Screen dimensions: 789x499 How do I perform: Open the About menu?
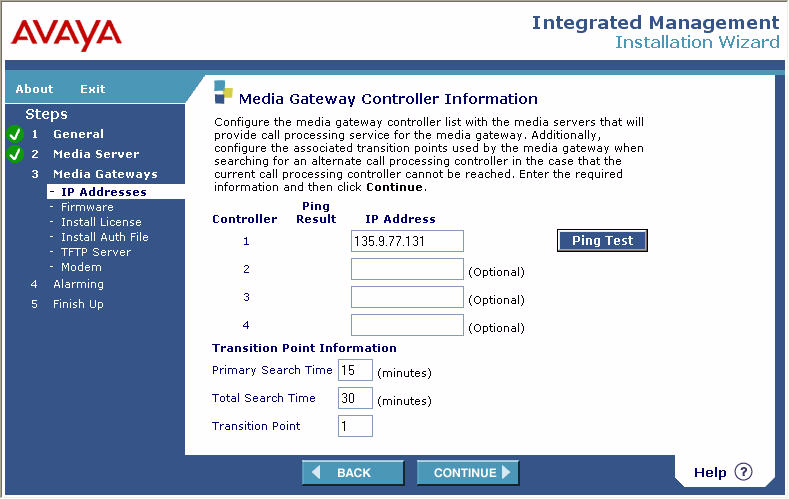(x=34, y=89)
